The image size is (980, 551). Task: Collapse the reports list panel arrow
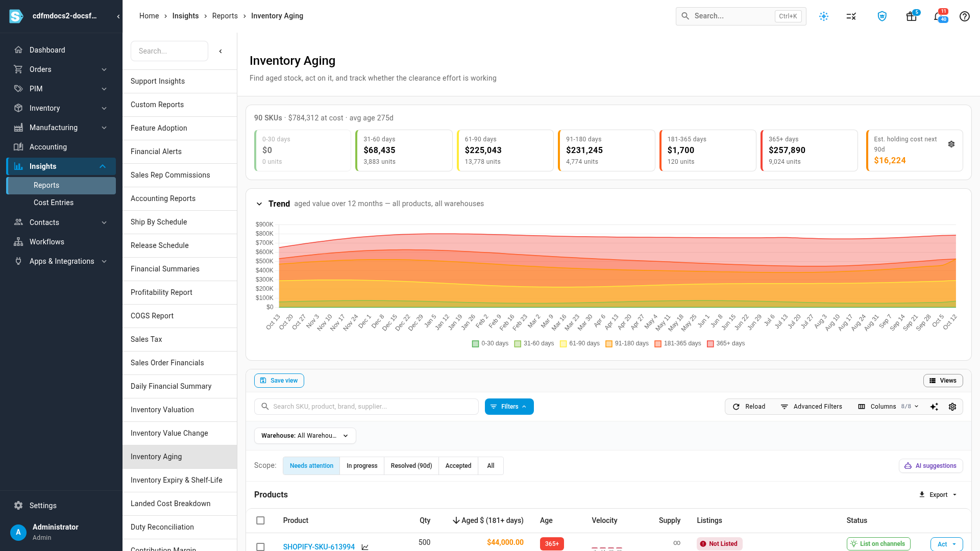click(x=220, y=51)
